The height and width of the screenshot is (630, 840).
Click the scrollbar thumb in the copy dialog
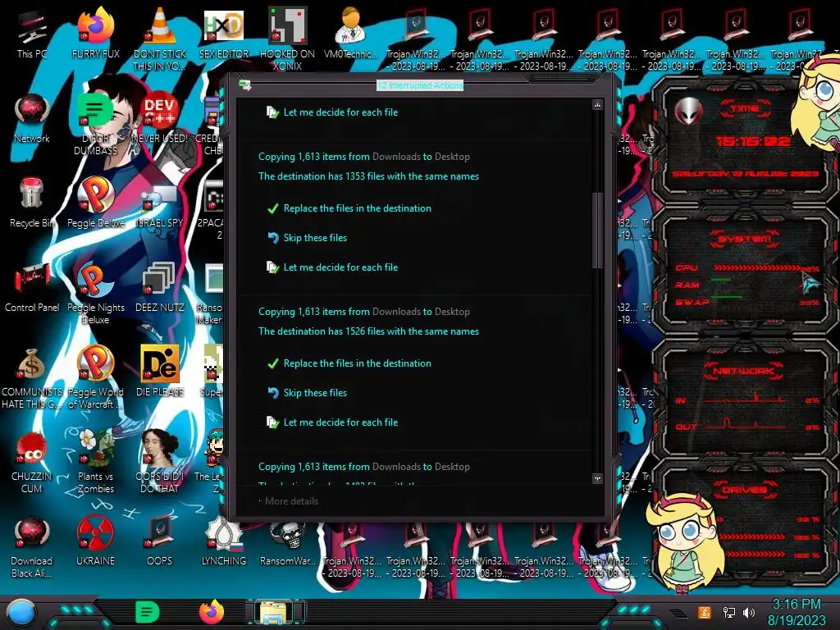click(597, 230)
